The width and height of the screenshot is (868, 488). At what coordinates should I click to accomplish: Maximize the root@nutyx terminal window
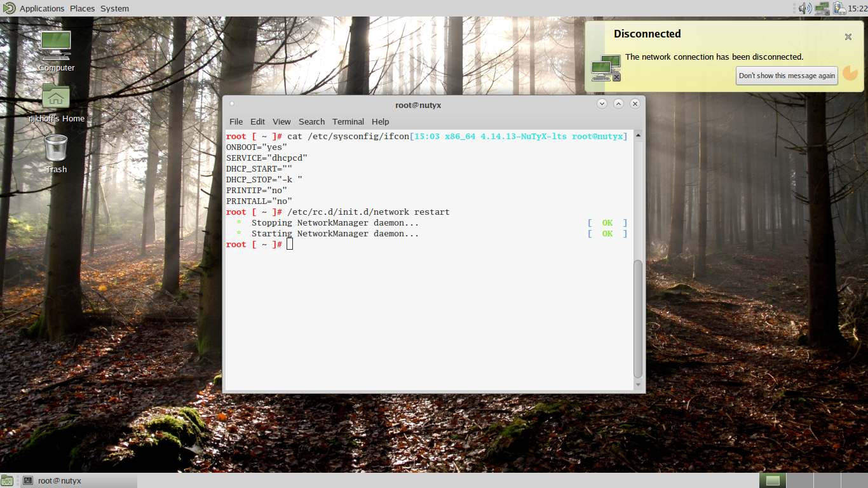(618, 104)
